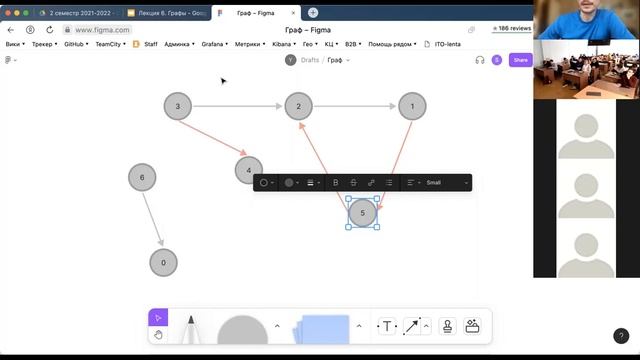Viewport: 640px width, 360px height.
Task: Close the Граф – Figma tab
Action: tap(293, 13)
